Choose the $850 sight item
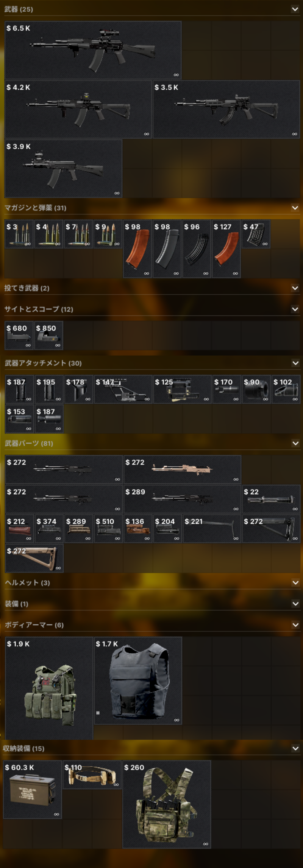303x868 pixels. coord(48,335)
